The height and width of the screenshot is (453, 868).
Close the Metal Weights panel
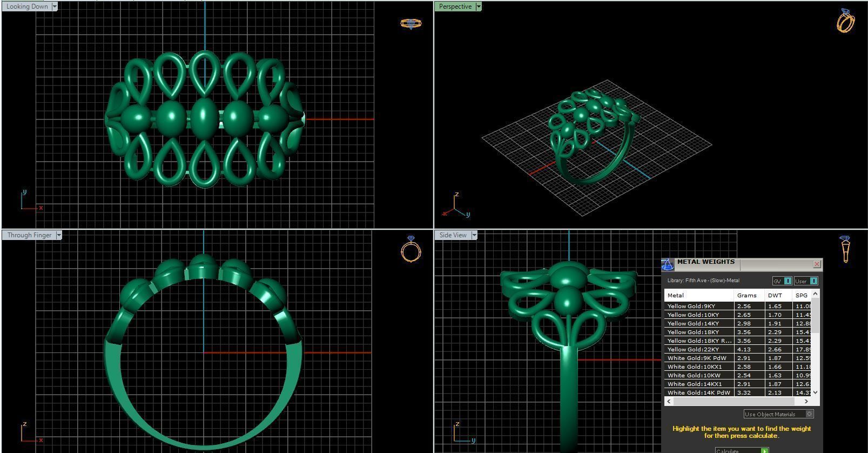817,264
